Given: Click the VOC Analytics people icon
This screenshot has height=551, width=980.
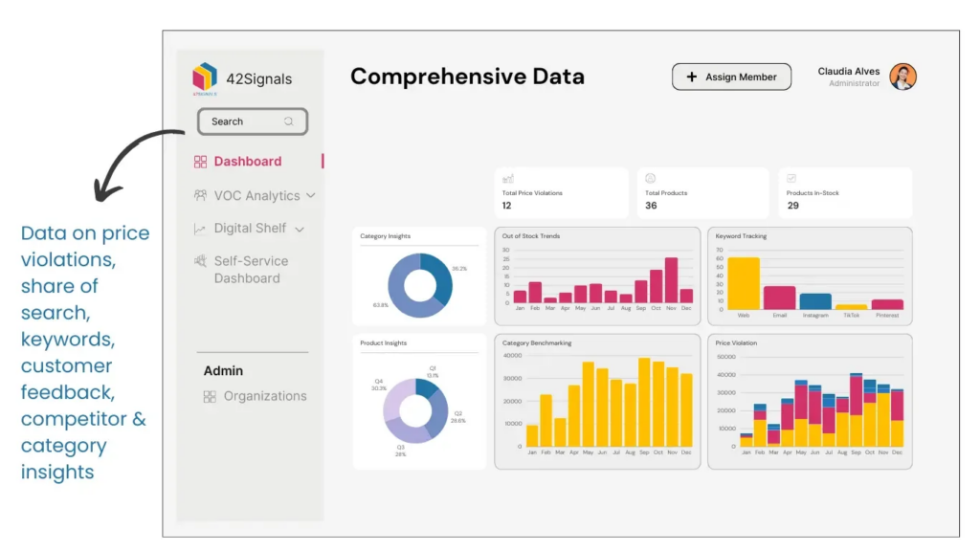Looking at the screenshot, I should tap(200, 195).
